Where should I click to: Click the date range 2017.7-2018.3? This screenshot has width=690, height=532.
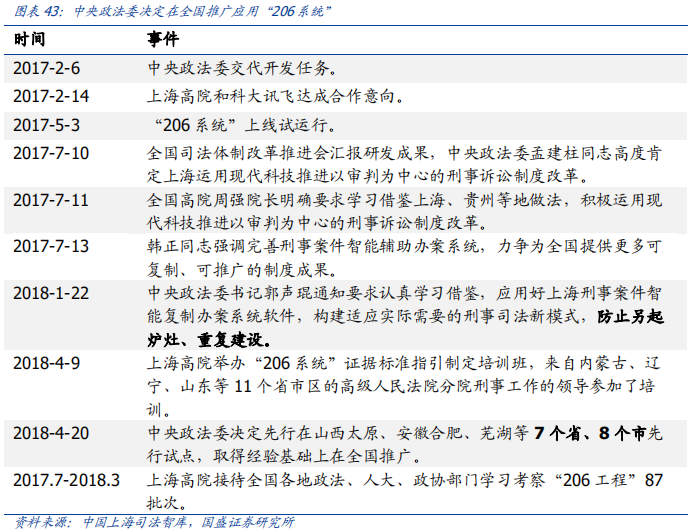[x=66, y=480]
